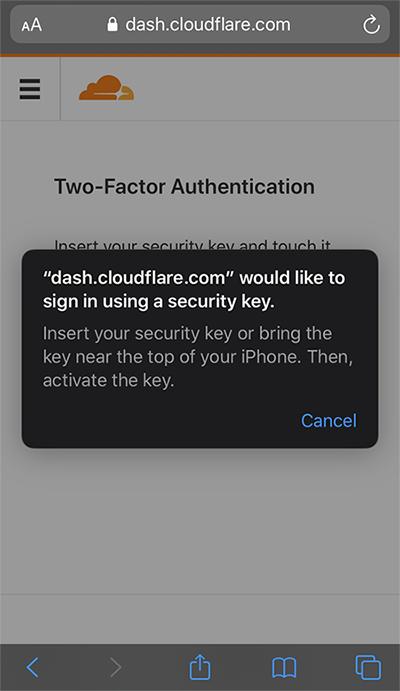
Task: Click the orange Cloudflare cloud logo
Action: 106,88
